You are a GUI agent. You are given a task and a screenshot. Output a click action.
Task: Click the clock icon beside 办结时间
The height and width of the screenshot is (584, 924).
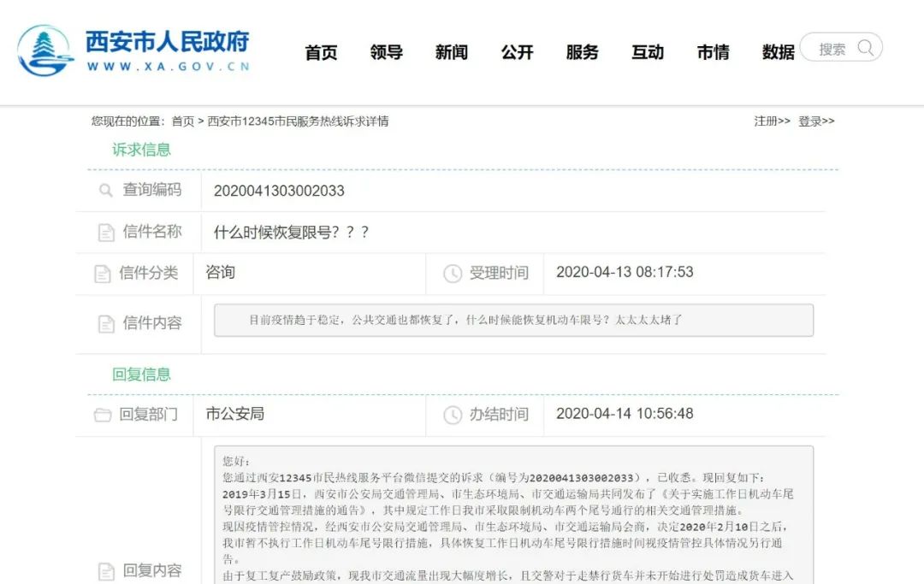453,415
